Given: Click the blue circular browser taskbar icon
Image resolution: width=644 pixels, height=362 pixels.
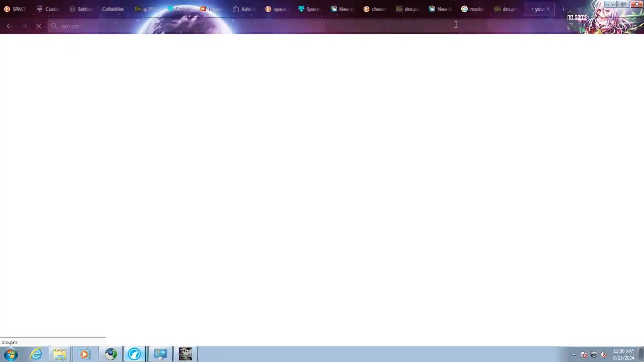Looking at the screenshot, I should 134,354.
